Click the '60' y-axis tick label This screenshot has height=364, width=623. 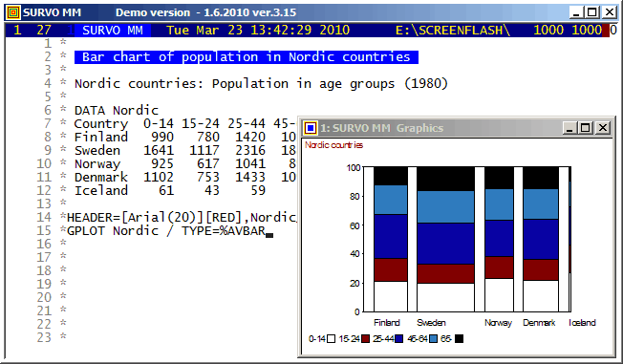pos(354,225)
